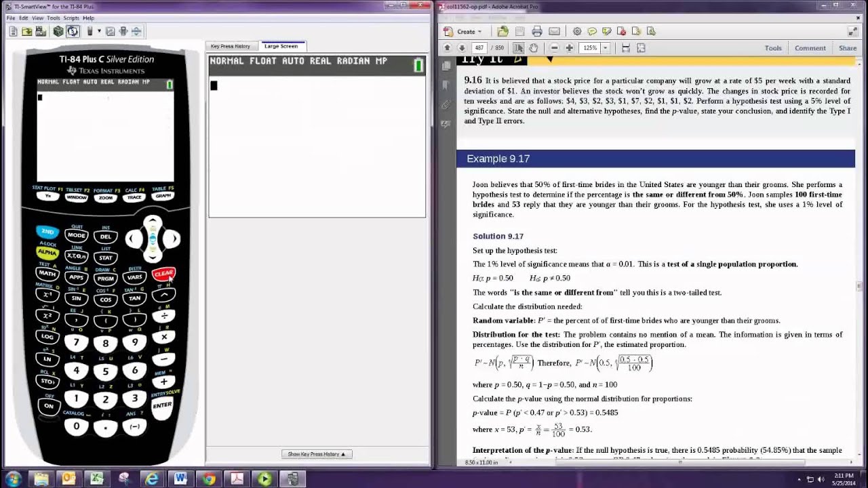Open the Tools menu in TI-SmartView

click(x=54, y=18)
